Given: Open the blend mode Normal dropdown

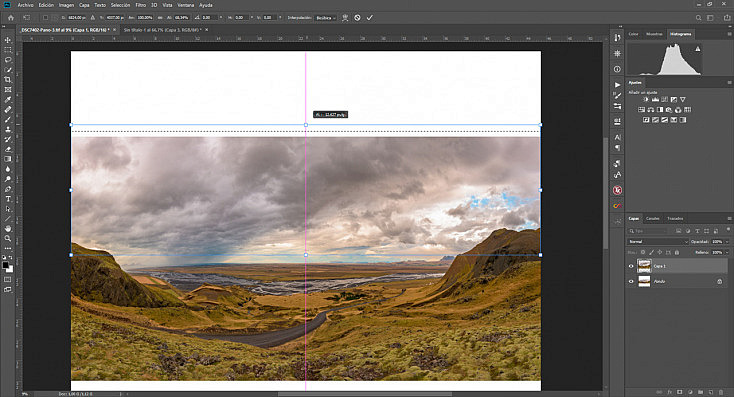Looking at the screenshot, I should coord(657,242).
